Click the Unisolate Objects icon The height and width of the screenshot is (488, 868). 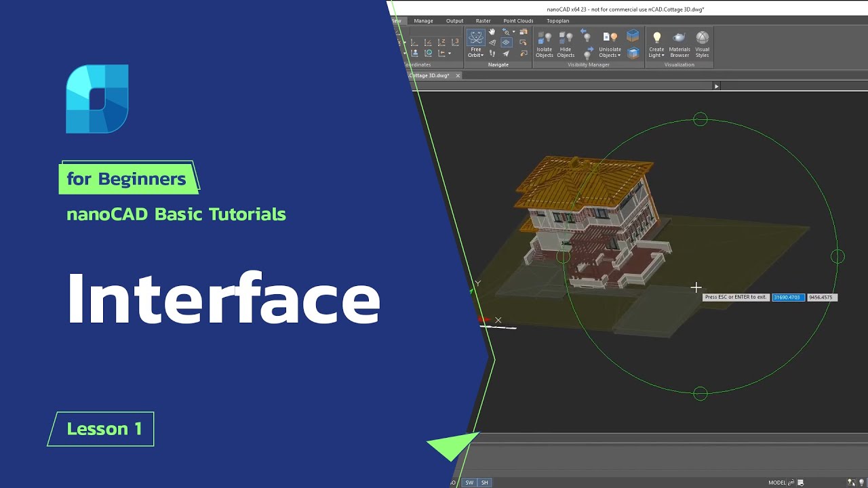pos(610,38)
